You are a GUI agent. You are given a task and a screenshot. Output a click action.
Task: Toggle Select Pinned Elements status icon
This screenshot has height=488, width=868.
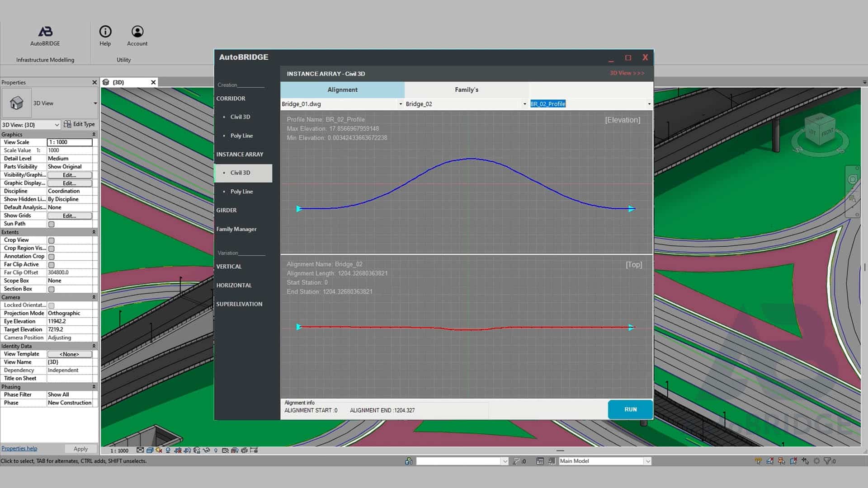[781, 461]
